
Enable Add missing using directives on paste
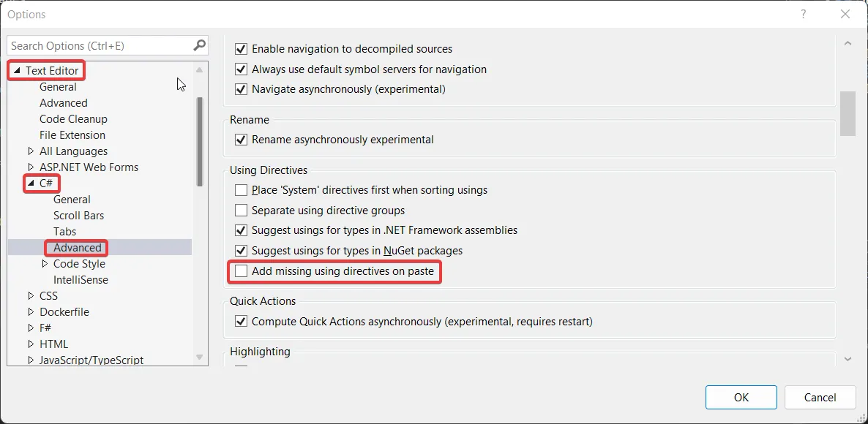coord(241,271)
